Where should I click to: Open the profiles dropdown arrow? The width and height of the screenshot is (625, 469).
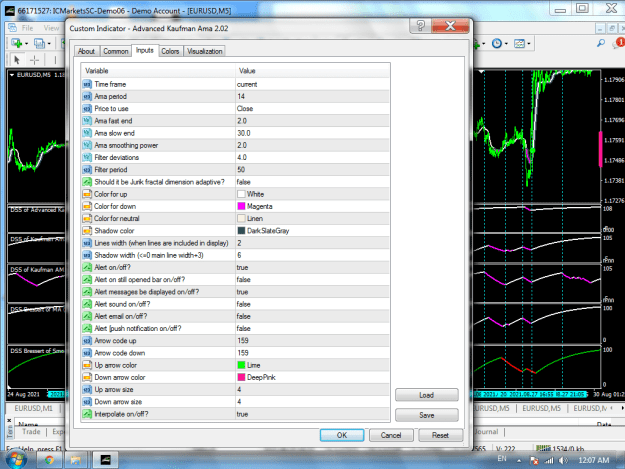pos(49,43)
